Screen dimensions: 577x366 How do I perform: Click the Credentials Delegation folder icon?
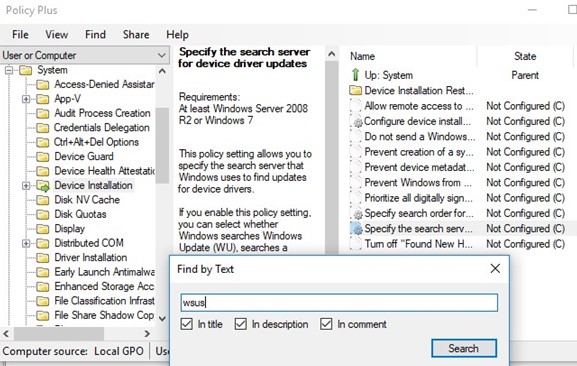click(x=43, y=128)
